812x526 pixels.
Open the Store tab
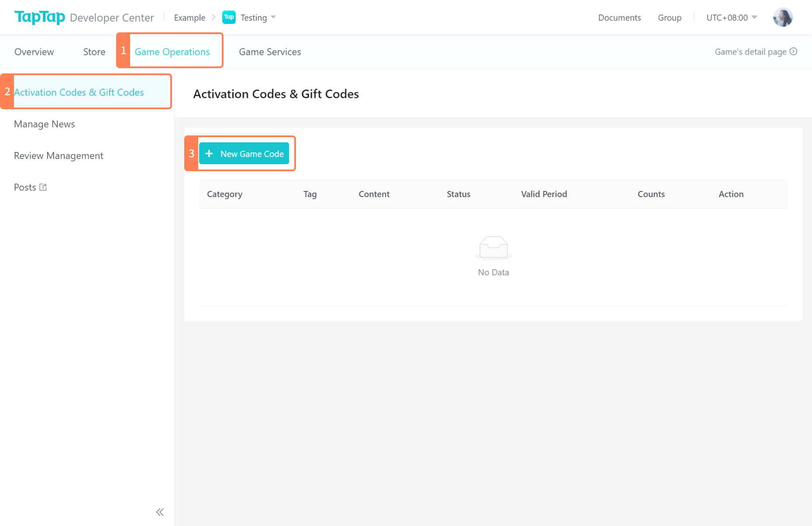pyautogui.click(x=94, y=52)
